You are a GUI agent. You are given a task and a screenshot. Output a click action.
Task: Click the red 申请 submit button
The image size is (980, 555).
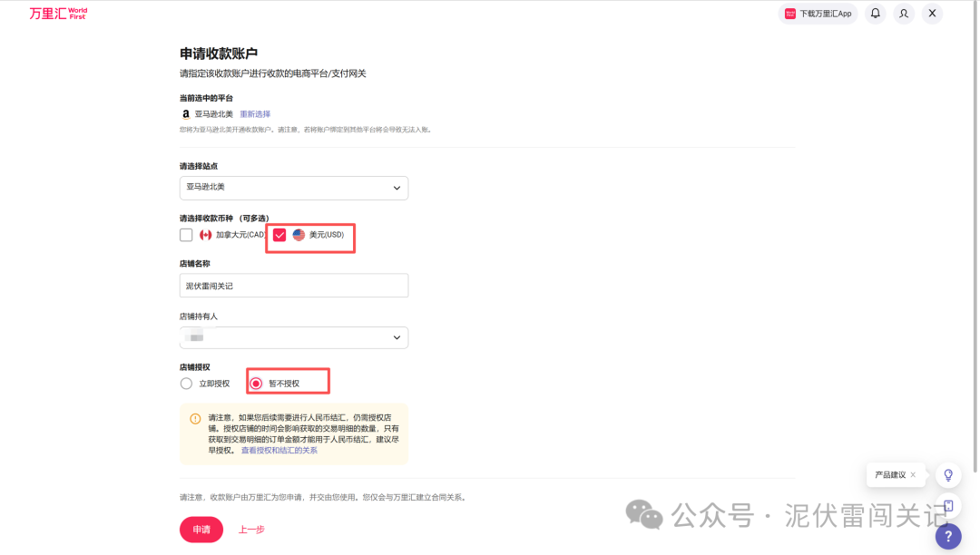[x=201, y=530]
